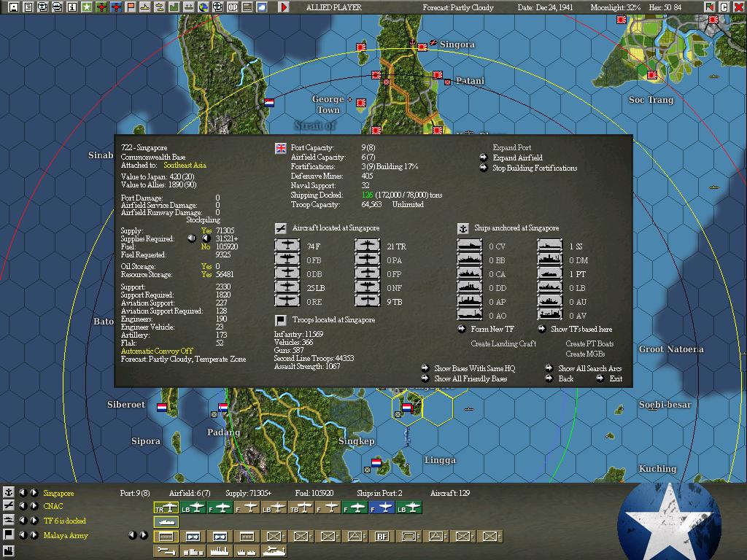This screenshot has width=747, height=560.
Task: Click 'TF 6 is docked' label
Action: (x=65, y=521)
